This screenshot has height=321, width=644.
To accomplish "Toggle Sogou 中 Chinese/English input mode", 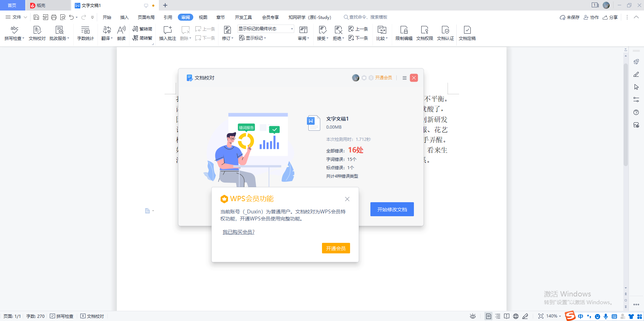I will pyautogui.click(x=581, y=316).
